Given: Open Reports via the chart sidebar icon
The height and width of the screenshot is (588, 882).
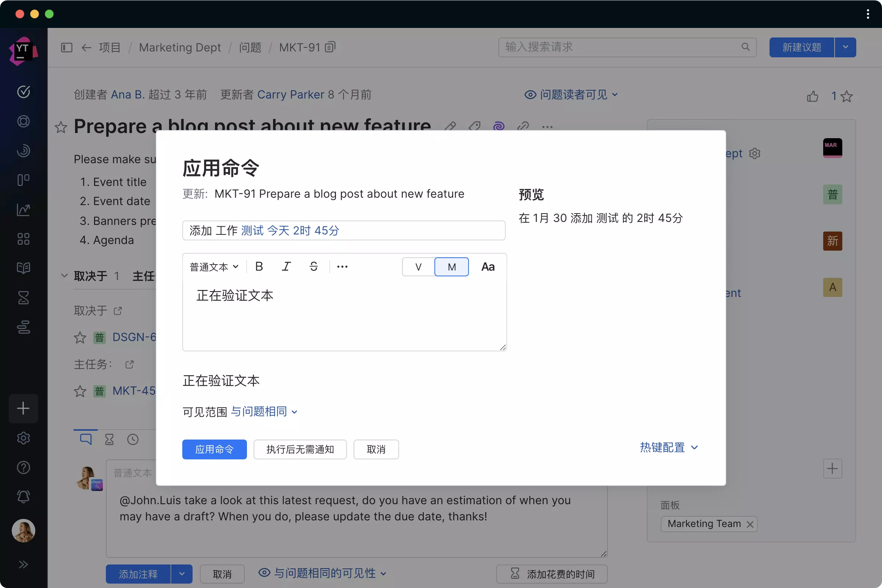Looking at the screenshot, I should click(23, 210).
